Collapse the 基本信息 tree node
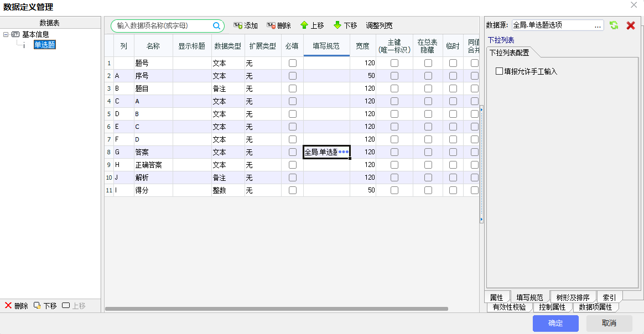Viewport: 644px width, 334px height. coord(6,34)
